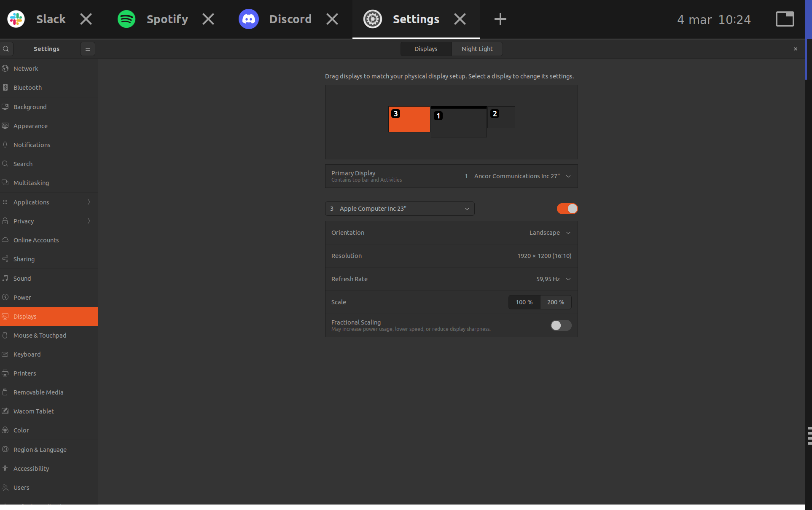The height and width of the screenshot is (510, 812).
Task: Select display 2 thumbnail in arrangement
Action: tap(502, 118)
